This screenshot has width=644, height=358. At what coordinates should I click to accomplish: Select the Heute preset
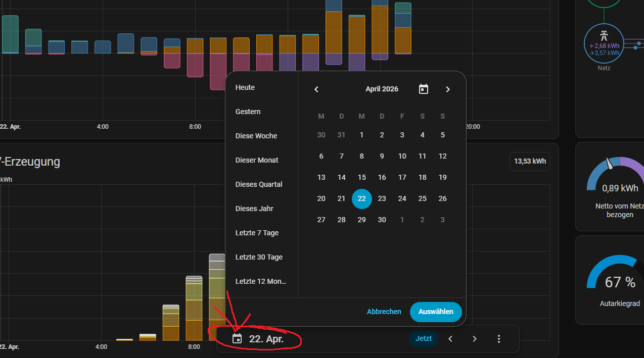(245, 87)
